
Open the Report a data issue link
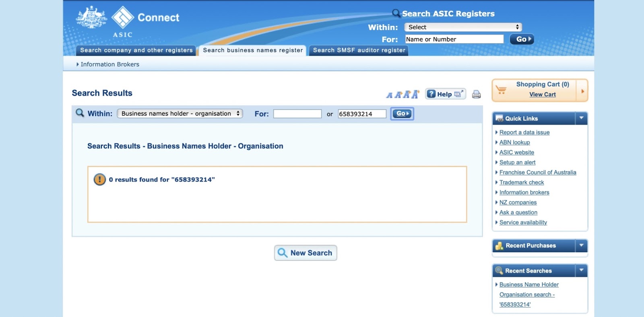(x=524, y=133)
